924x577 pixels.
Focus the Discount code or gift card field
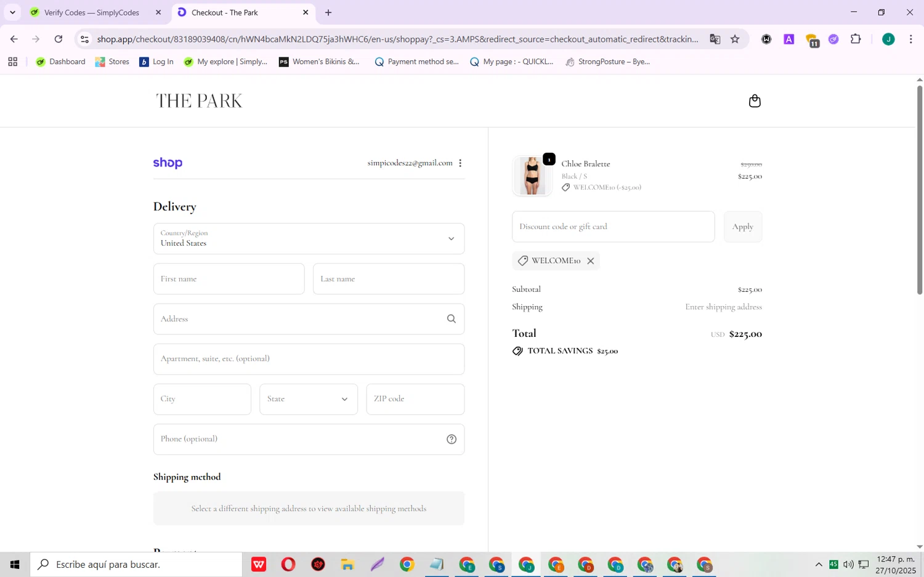613,227
